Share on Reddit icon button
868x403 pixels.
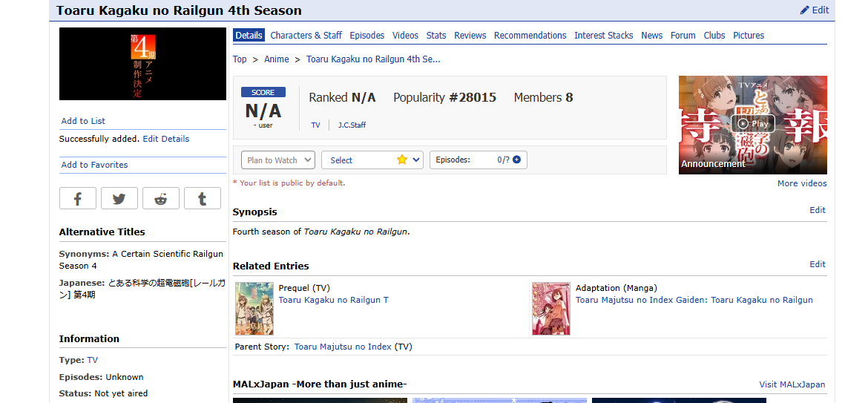pos(160,198)
